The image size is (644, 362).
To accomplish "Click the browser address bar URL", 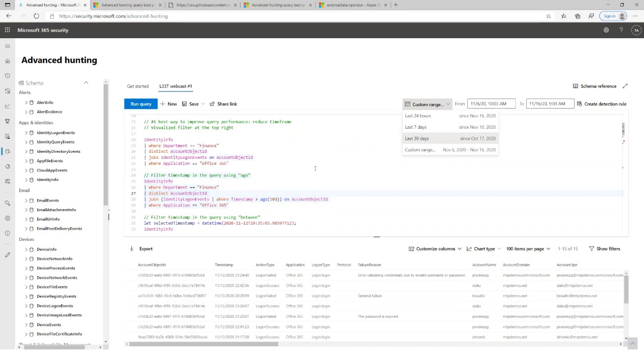I will pos(113,16).
